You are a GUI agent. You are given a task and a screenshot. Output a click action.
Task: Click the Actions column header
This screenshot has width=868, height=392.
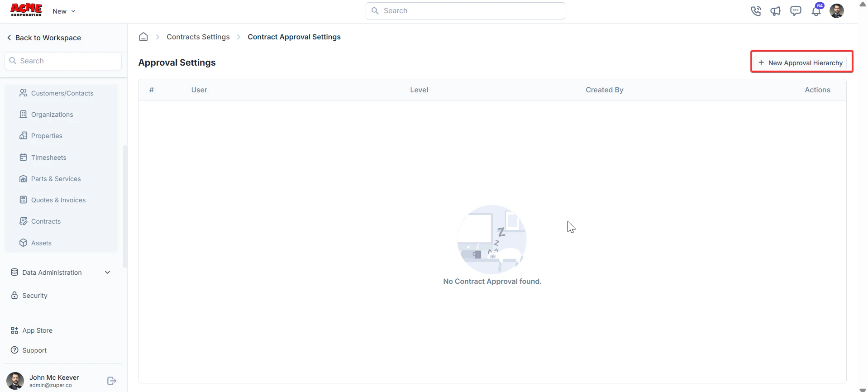pyautogui.click(x=817, y=90)
